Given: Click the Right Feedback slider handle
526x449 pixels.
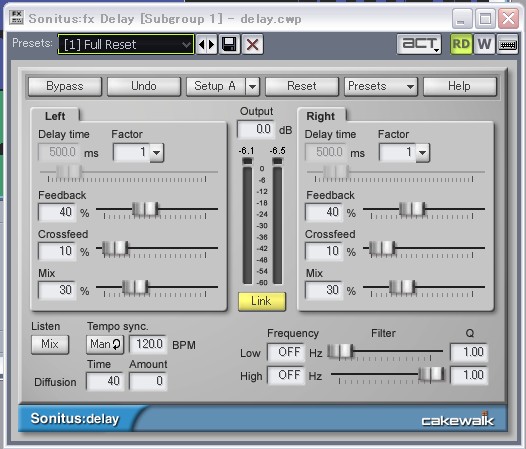Looking at the screenshot, I should point(412,209).
